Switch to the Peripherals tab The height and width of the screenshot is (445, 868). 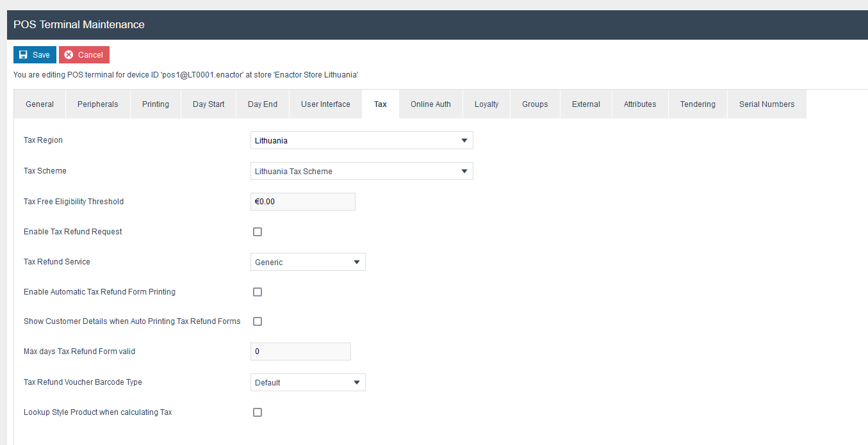click(x=97, y=104)
